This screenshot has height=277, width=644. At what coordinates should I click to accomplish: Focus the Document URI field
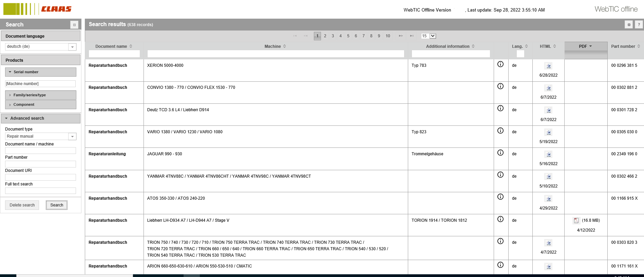[x=40, y=177]
